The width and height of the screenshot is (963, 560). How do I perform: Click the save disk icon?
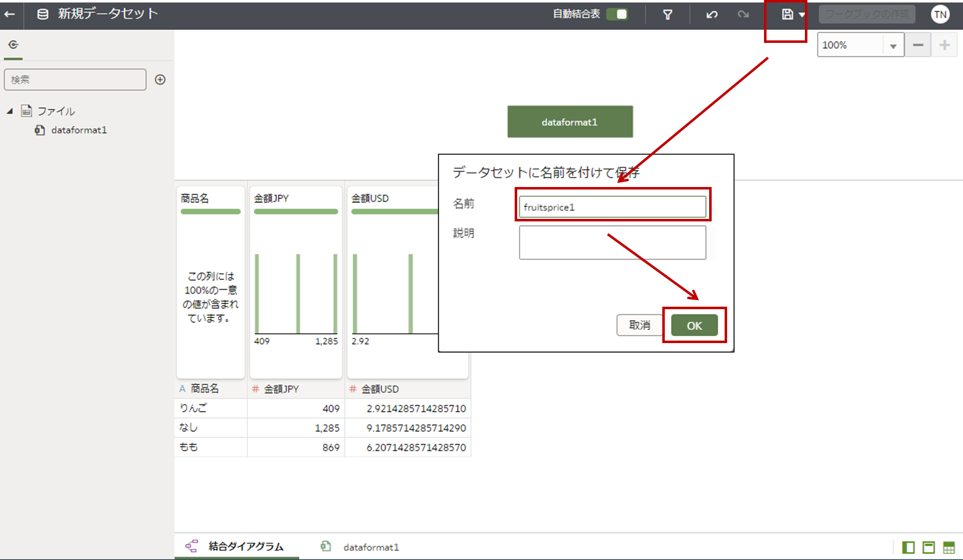click(787, 14)
